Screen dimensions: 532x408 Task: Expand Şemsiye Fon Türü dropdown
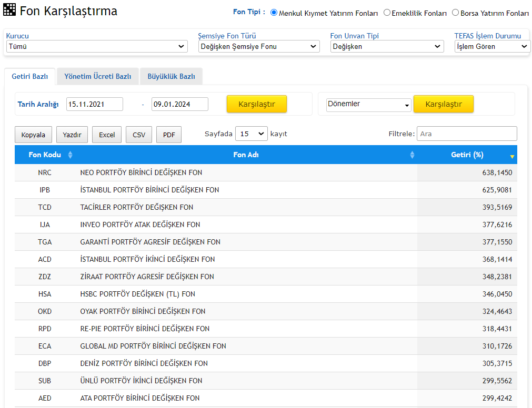(x=259, y=46)
